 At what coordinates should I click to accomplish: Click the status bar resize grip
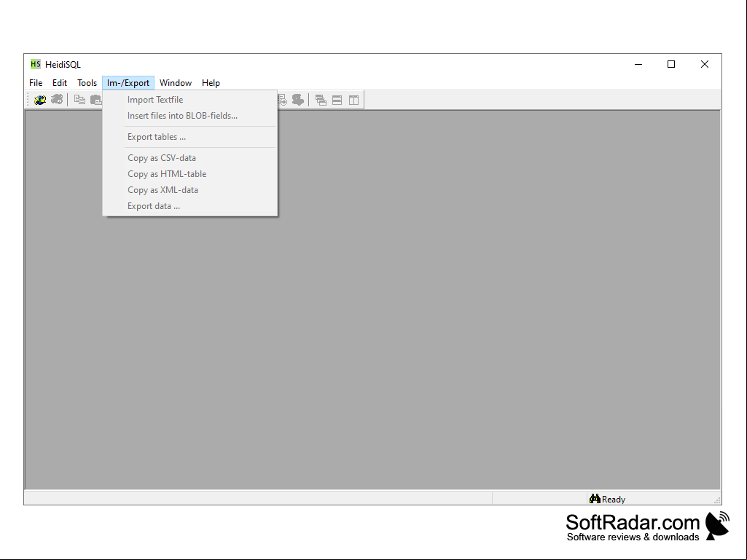717,500
